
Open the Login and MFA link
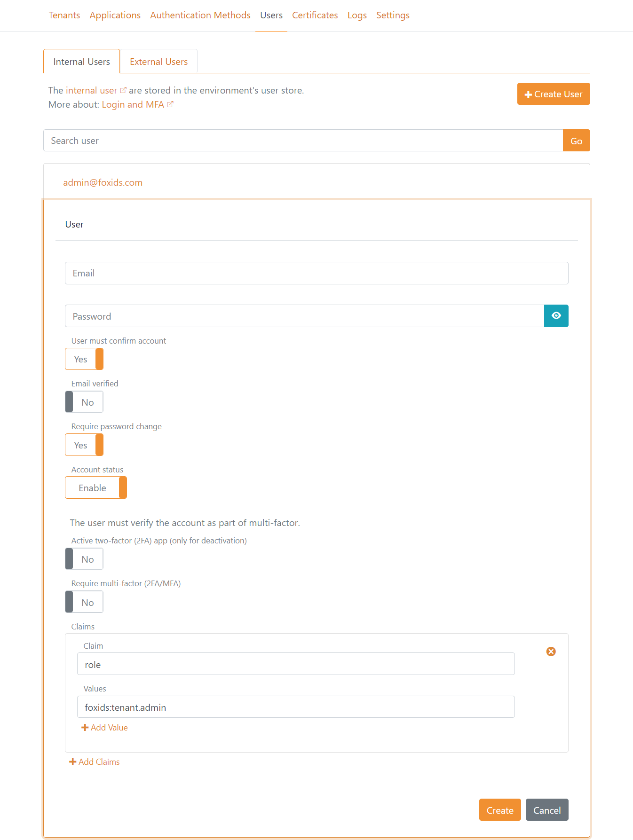click(x=133, y=104)
